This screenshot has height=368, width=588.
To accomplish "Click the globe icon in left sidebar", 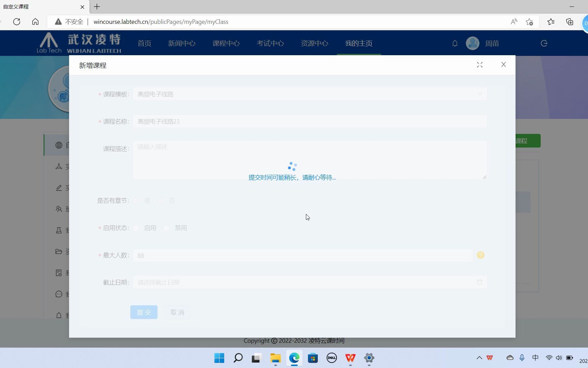I will point(59,145).
